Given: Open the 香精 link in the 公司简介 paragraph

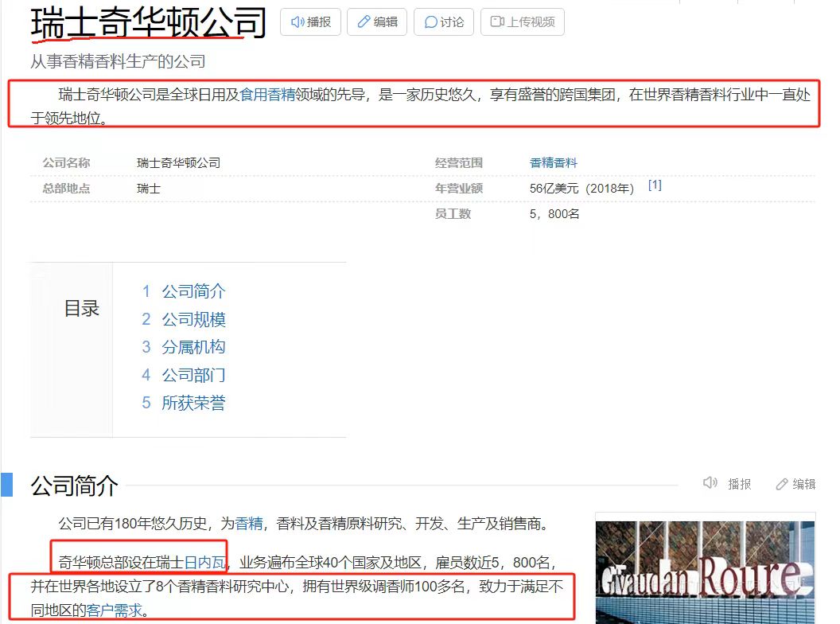Looking at the screenshot, I should (x=249, y=523).
